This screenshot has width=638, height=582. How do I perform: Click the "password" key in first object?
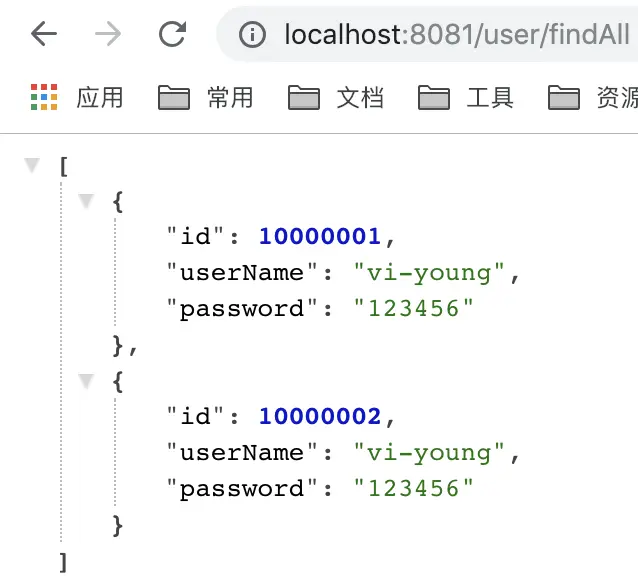tap(242, 309)
